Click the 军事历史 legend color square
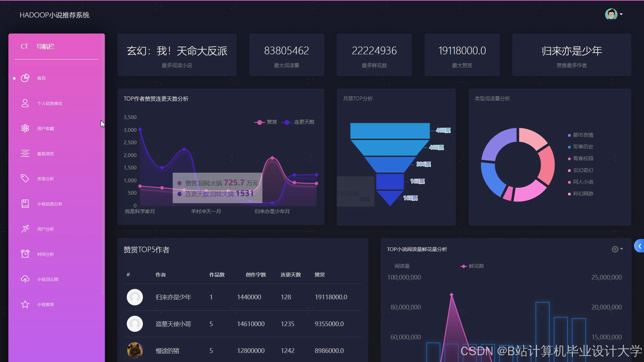Screen dimensions: 644x362 [x=569, y=147]
